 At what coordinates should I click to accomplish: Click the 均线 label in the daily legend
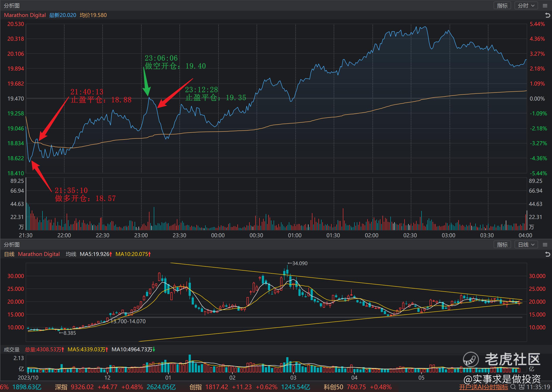click(x=71, y=254)
